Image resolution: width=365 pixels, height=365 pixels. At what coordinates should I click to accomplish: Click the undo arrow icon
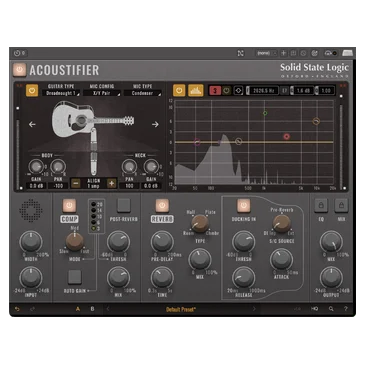coord(17,309)
